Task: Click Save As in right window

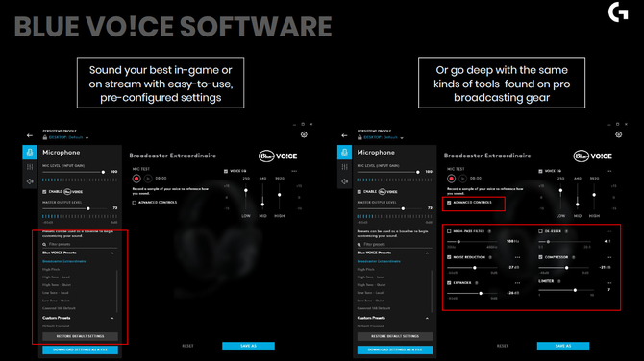Action: point(563,346)
